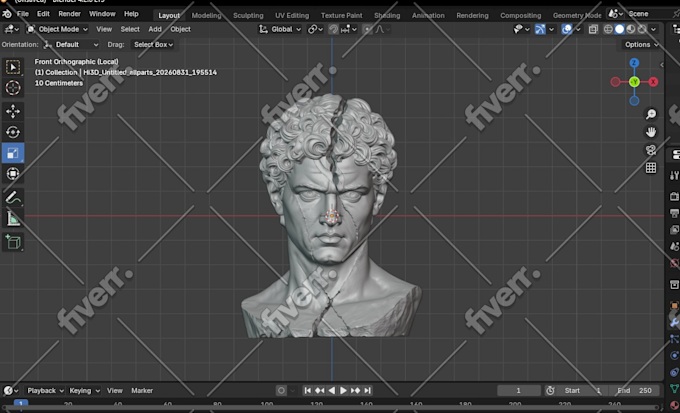
Task: Toggle proportional editing
Action: coord(367,29)
